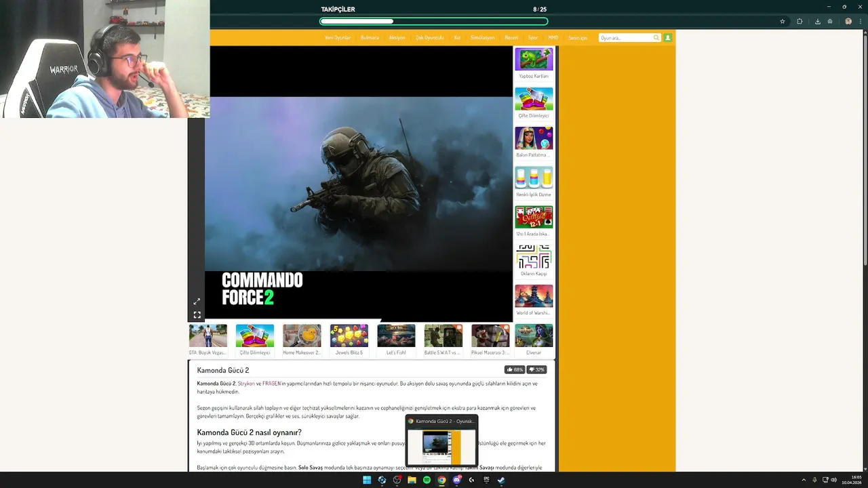Click the Chrome taskbar icon
The height and width of the screenshot is (488, 868).
[x=441, y=480]
